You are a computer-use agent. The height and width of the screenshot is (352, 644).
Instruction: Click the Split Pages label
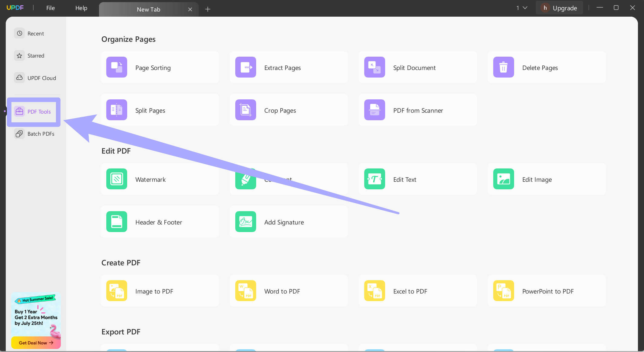[150, 111]
